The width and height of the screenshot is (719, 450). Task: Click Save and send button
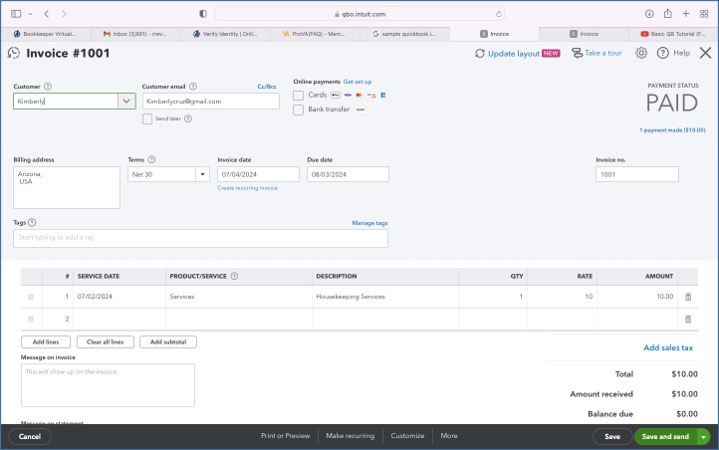click(665, 437)
